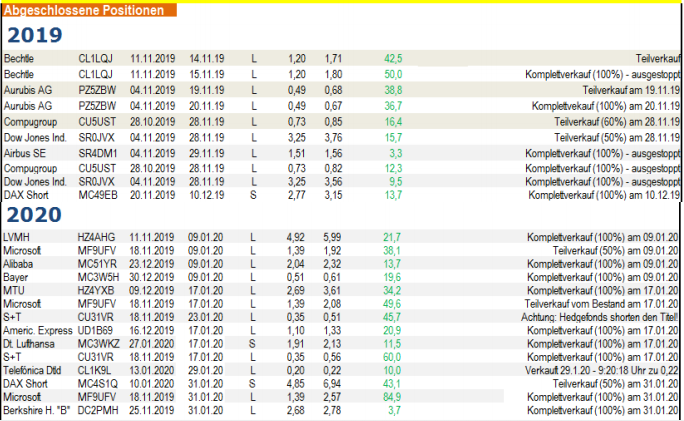This screenshot has width=684, height=421.
Task: Select the 'Bayer' cell
Action: tap(15, 277)
